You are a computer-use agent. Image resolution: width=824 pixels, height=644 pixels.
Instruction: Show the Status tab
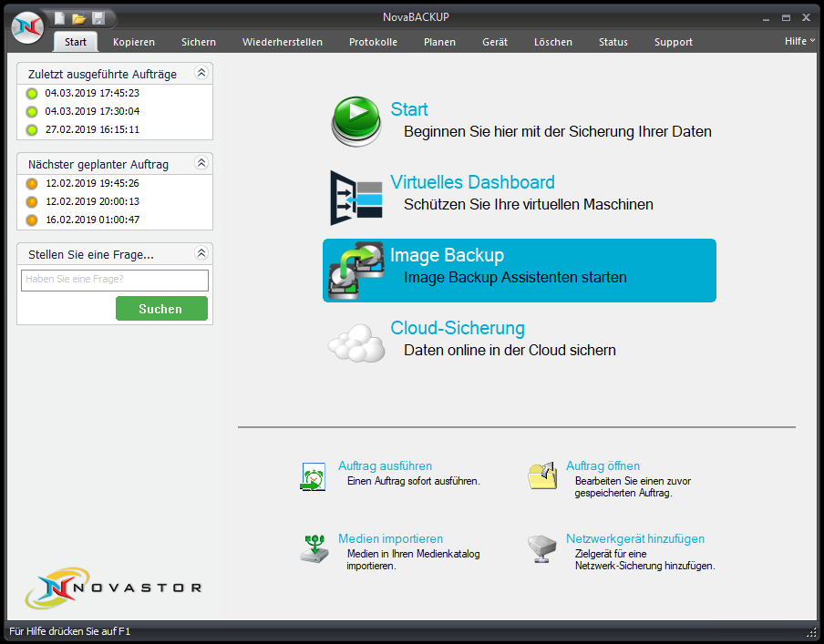613,42
